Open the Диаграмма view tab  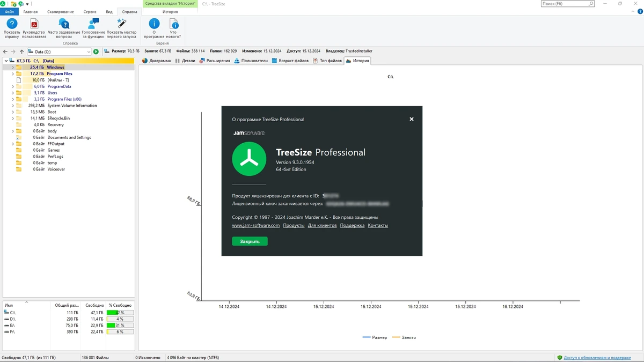pyautogui.click(x=156, y=61)
